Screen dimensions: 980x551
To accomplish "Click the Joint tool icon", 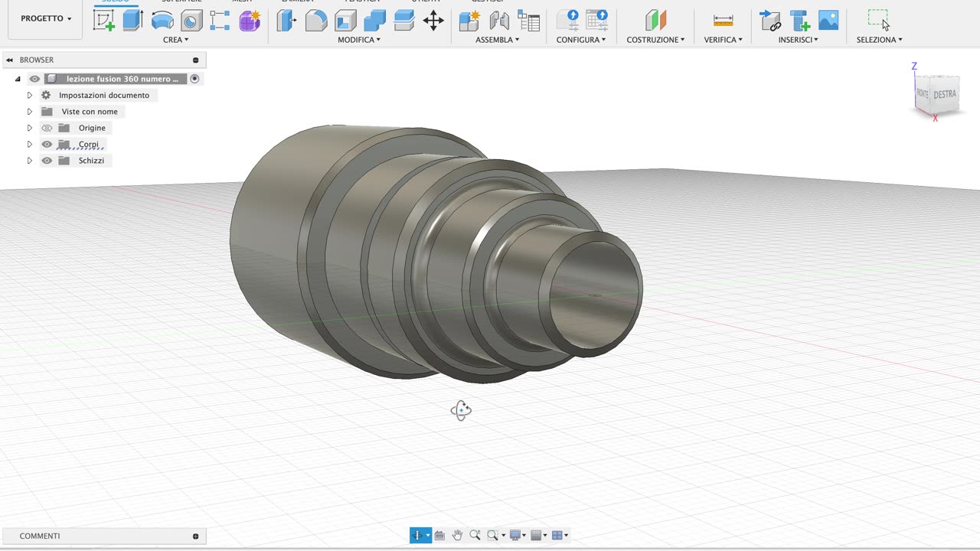I will click(499, 21).
